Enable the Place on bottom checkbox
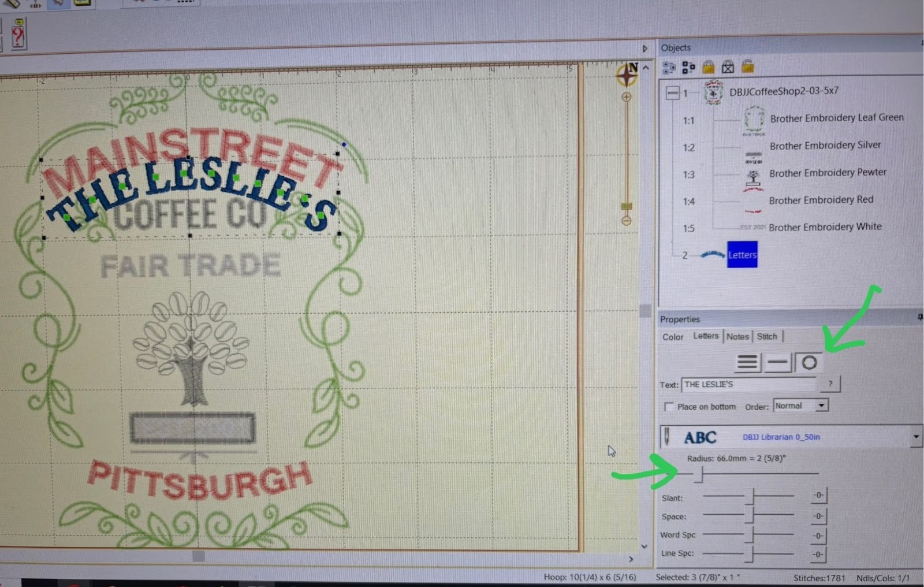 pyautogui.click(x=669, y=407)
